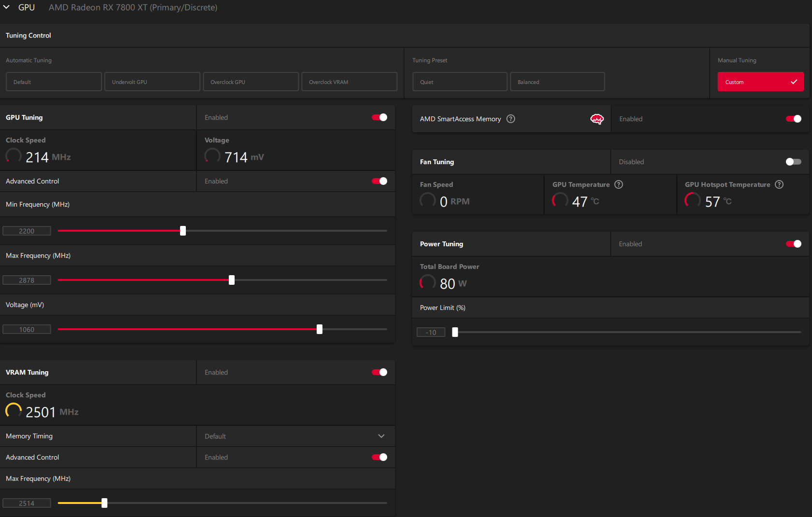The height and width of the screenshot is (517, 812).
Task: Choose Overclock VRAM automatic tuning
Action: click(349, 82)
